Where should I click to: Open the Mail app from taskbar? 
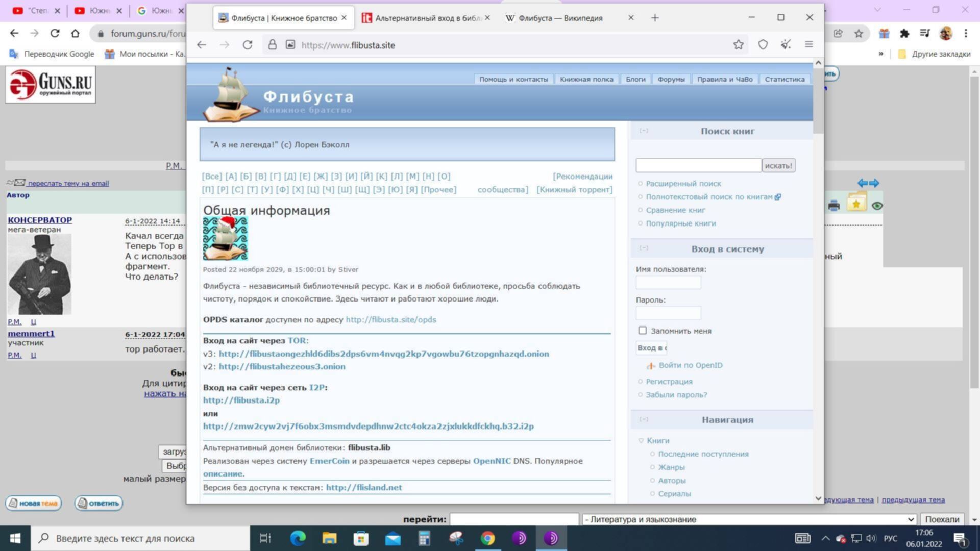click(393, 538)
